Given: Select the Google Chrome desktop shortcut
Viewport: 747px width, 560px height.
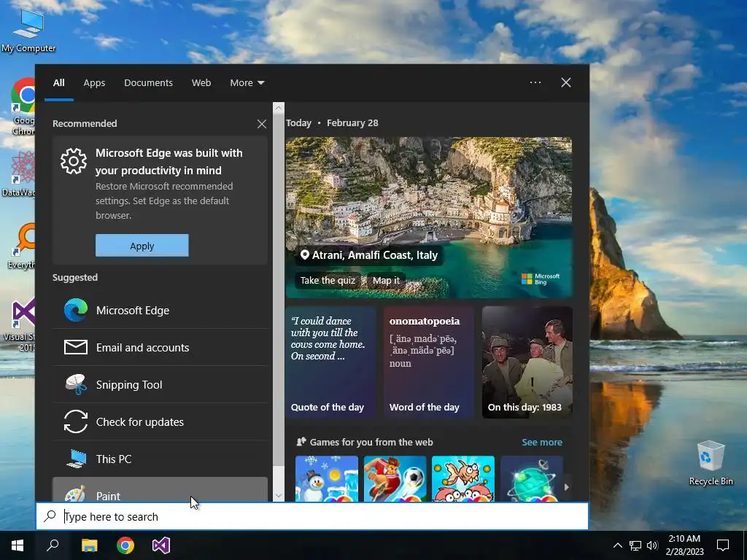Looking at the screenshot, I should pos(23,107).
